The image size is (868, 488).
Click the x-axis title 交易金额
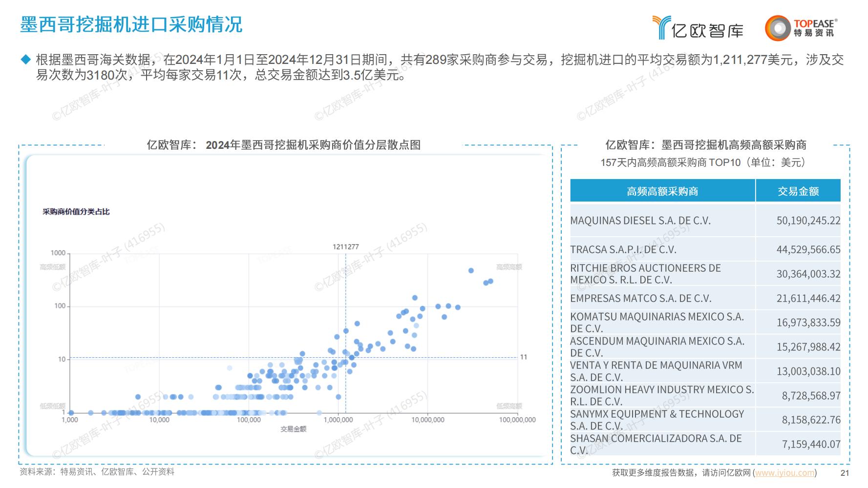[293, 429]
